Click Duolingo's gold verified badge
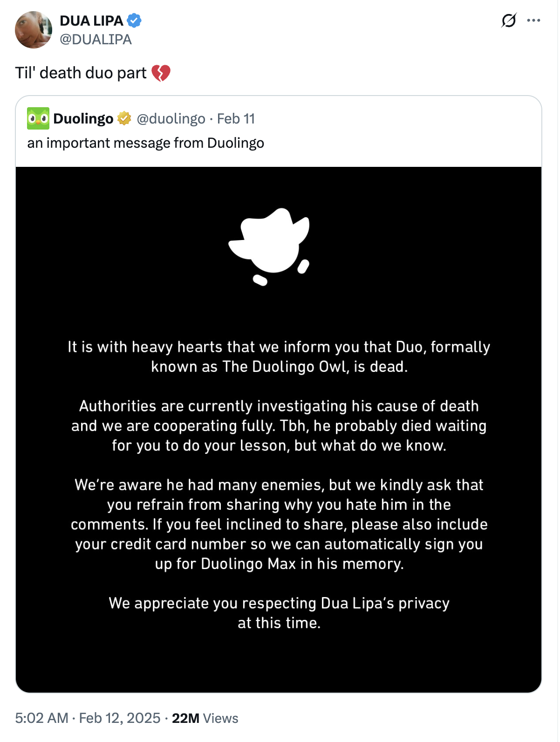Viewport: 560px width, 742px height. (124, 119)
